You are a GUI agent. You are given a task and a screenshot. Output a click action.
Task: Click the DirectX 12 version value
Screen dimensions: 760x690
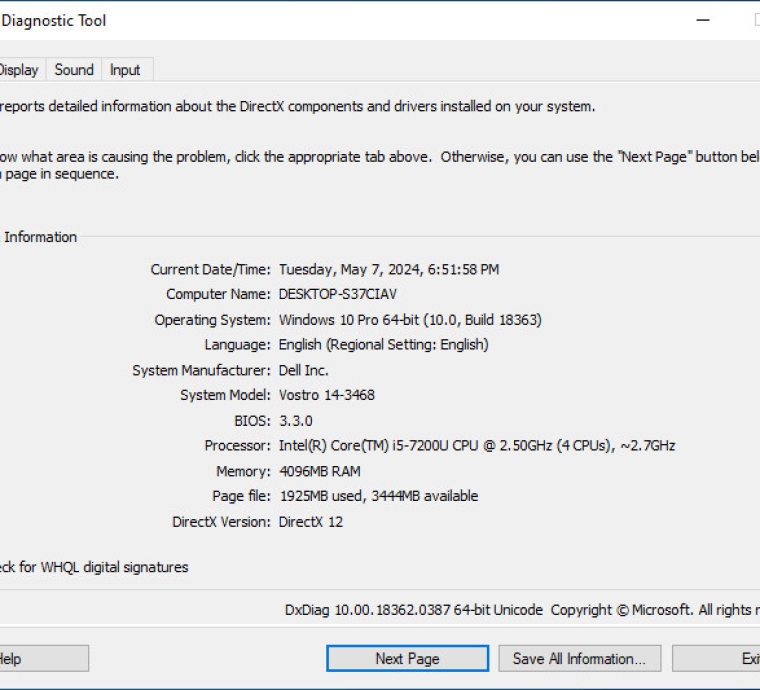(311, 522)
